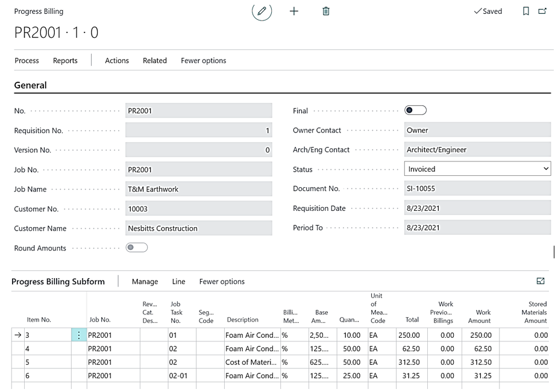Click the Requisition Date field
This screenshot has width=555, height=392.
(477, 208)
